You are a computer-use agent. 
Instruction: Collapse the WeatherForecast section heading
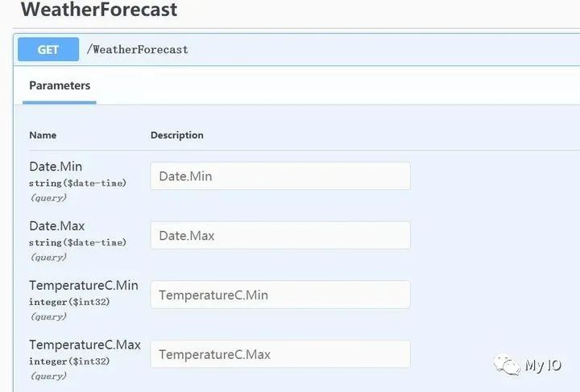pyautogui.click(x=99, y=9)
